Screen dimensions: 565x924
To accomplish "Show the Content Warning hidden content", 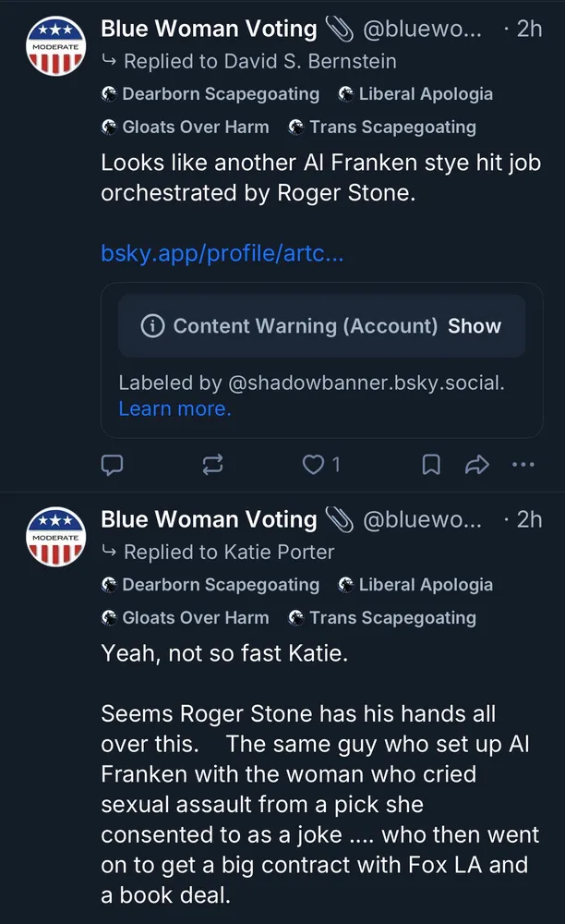I will coord(475,326).
